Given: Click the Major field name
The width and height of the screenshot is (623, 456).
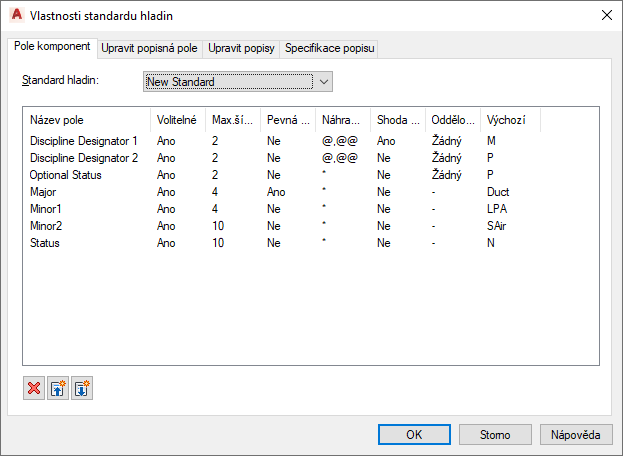Looking at the screenshot, I should (44, 191).
